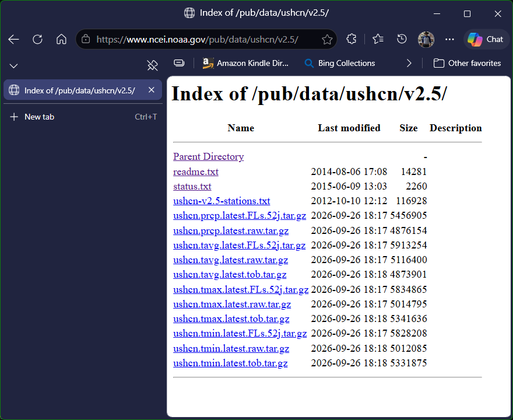Close the browser window
Viewport: 513px width, 420px height.
click(498, 13)
